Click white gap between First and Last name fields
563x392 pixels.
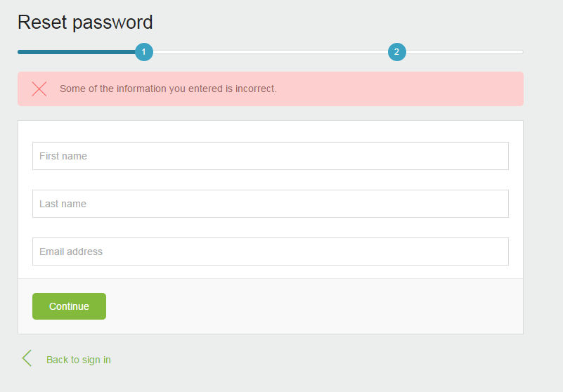270,180
